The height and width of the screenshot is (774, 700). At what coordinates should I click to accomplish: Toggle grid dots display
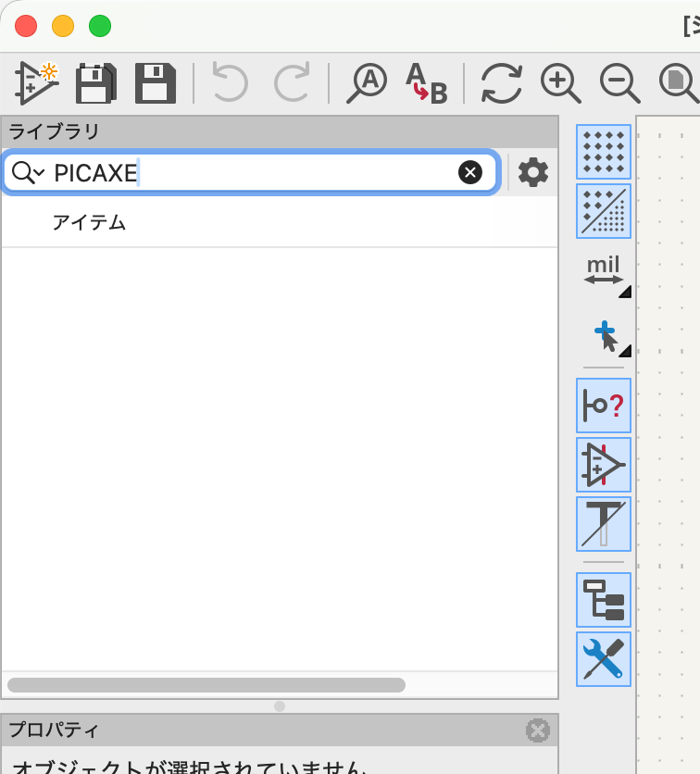click(x=604, y=152)
